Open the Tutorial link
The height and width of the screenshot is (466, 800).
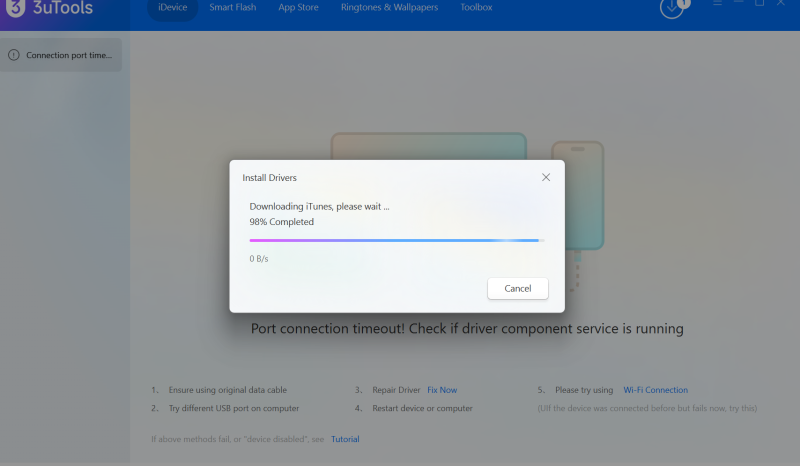(x=345, y=439)
